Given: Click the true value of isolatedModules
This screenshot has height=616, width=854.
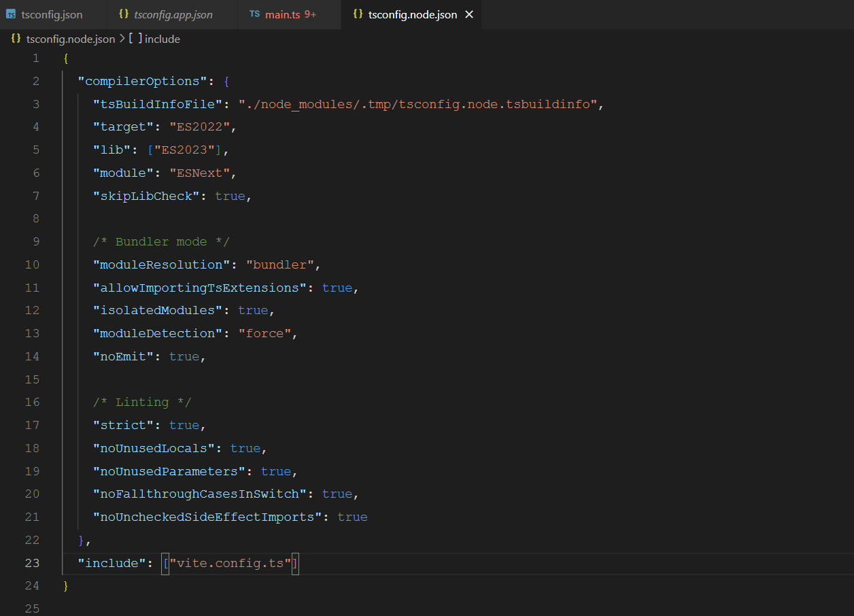Looking at the screenshot, I should (x=253, y=310).
